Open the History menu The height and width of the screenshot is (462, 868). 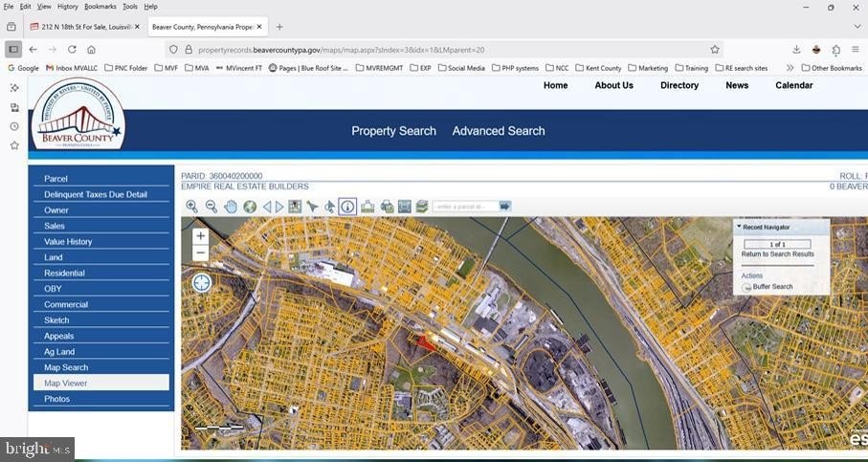coord(67,7)
